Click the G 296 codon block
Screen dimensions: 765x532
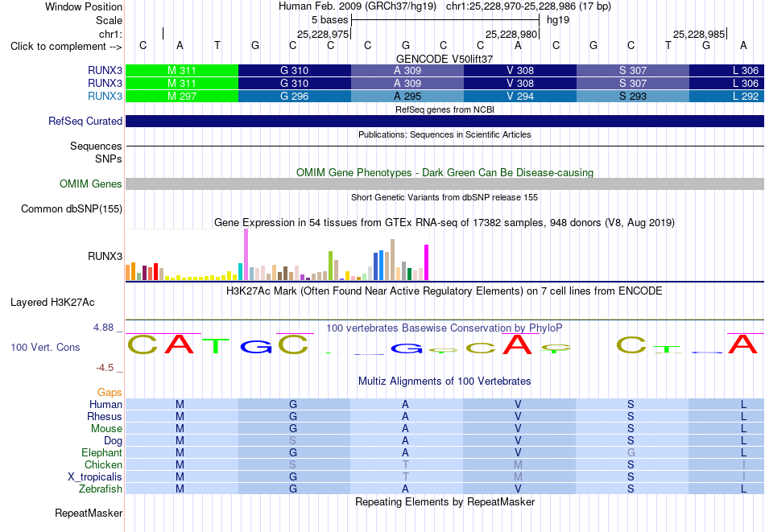tap(294, 96)
